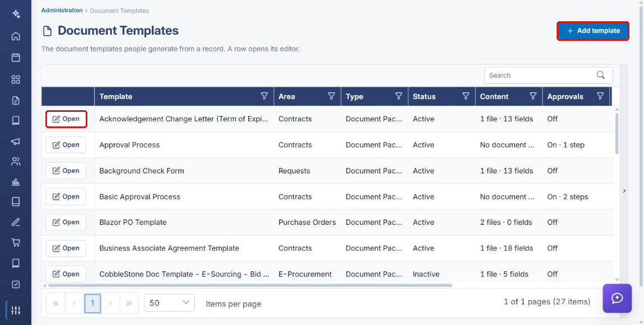Click the table's horizontal scrollbar

tap(250, 285)
